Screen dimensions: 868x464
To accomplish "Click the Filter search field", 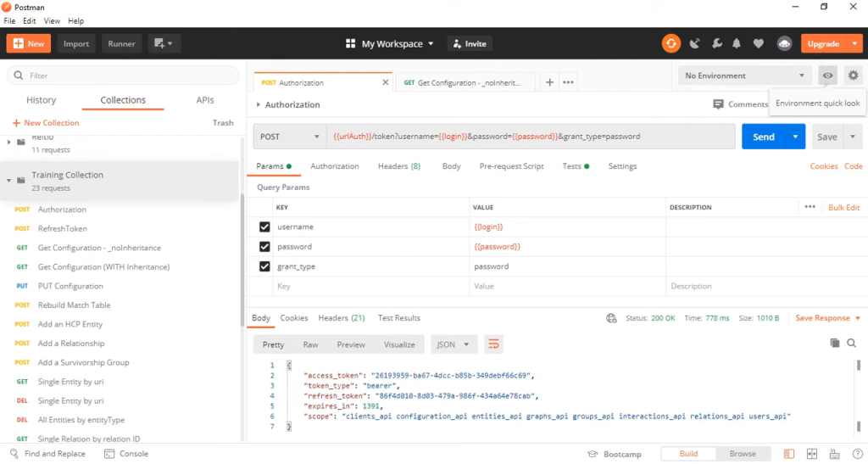I will [123, 75].
